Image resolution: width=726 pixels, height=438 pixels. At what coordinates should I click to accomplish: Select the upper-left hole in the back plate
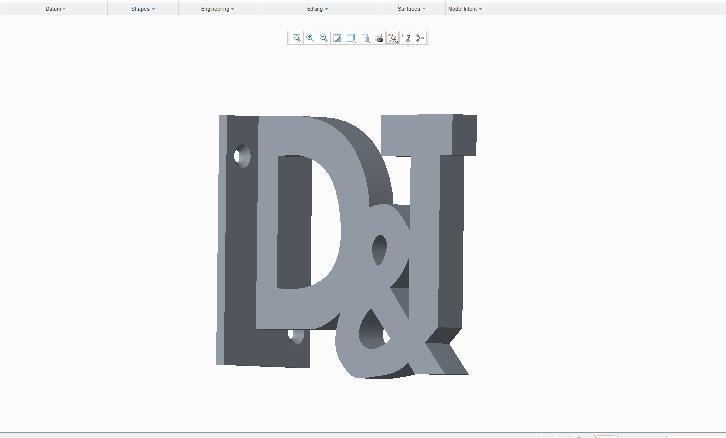click(242, 156)
